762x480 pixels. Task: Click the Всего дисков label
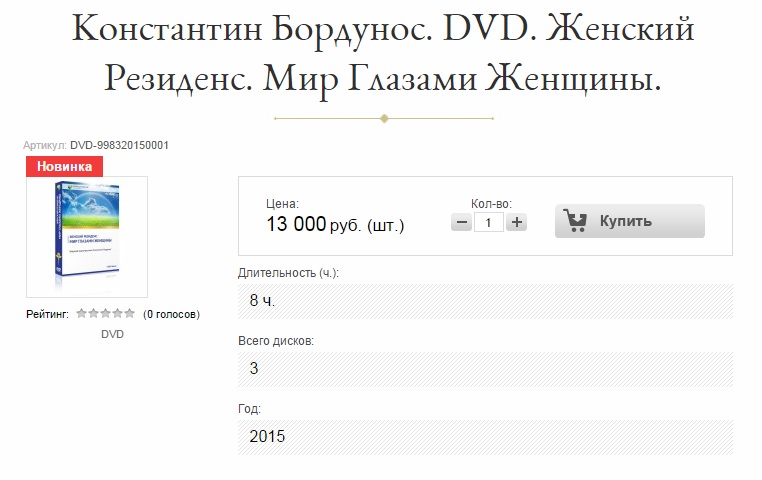[276, 341]
